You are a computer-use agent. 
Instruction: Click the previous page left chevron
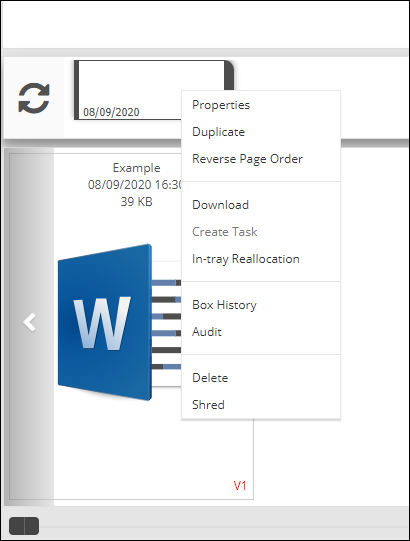tap(30, 322)
